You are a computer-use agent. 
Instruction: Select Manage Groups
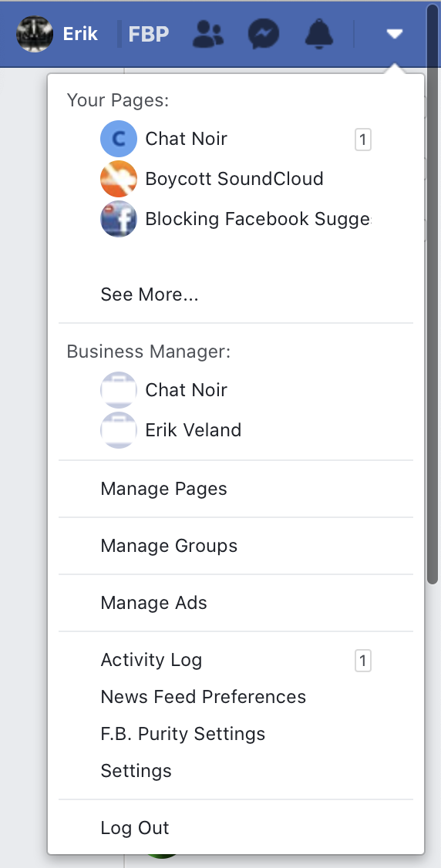236,546
